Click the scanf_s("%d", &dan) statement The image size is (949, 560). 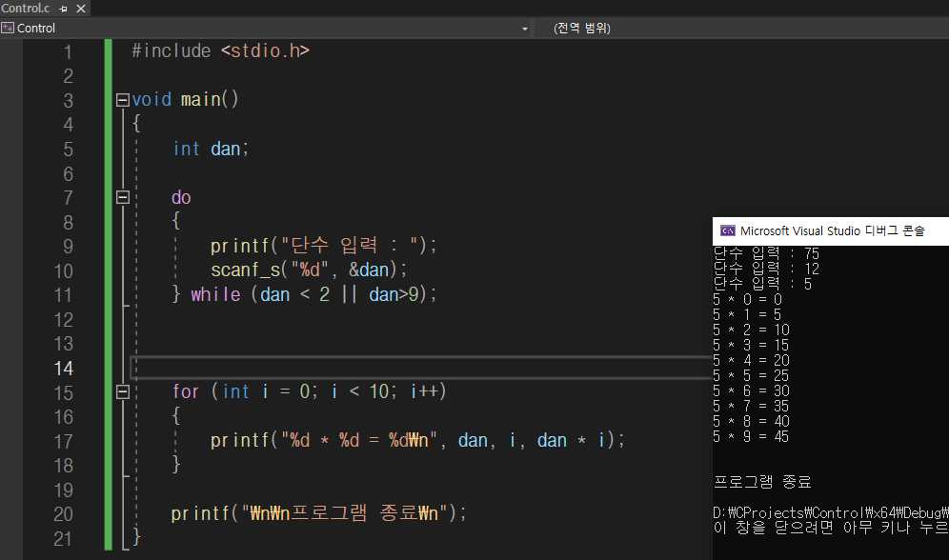(309, 270)
